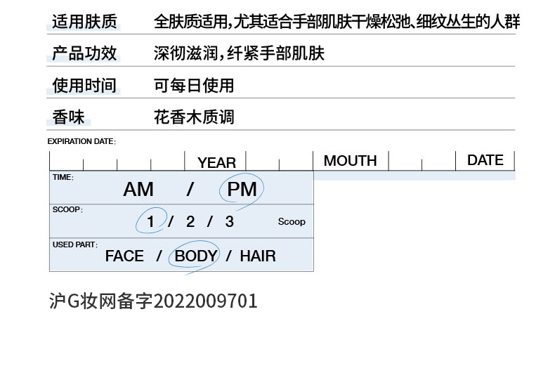Click the 适用肤质 heading

pyautogui.click(x=84, y=22)
